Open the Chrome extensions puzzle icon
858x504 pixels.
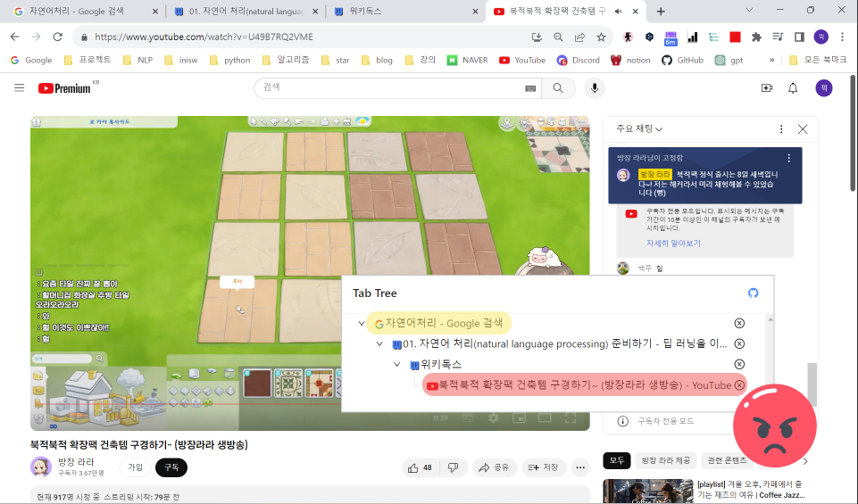point(756,37)
